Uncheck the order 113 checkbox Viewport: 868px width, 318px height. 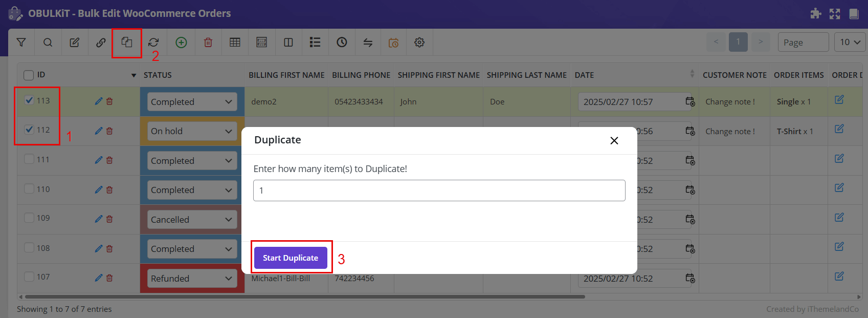29,100
